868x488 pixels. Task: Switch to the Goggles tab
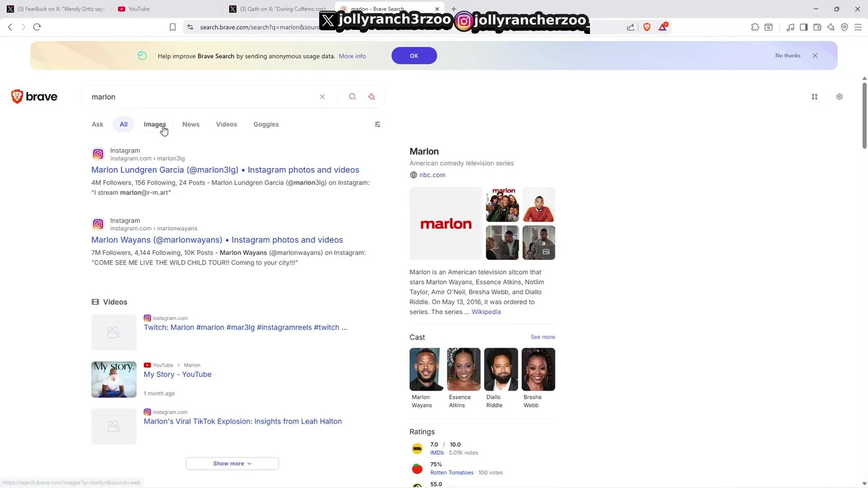click(x=266, y=124)
